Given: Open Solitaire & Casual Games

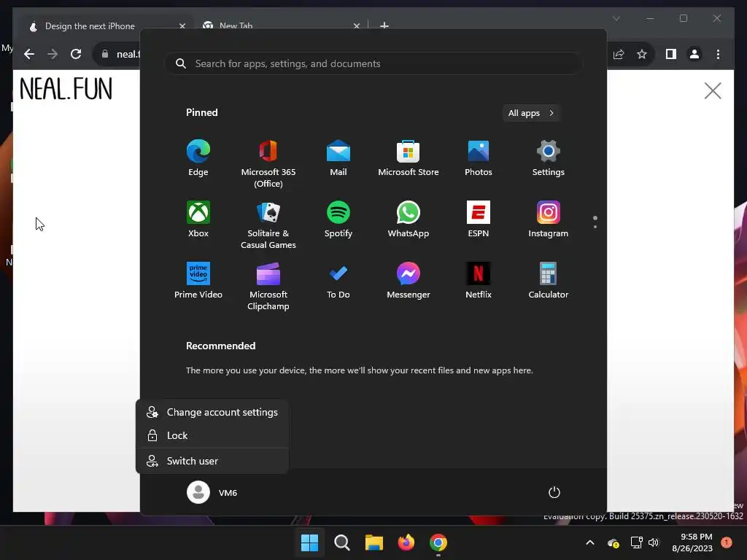Looking at the screenshot, I should 268,225.
